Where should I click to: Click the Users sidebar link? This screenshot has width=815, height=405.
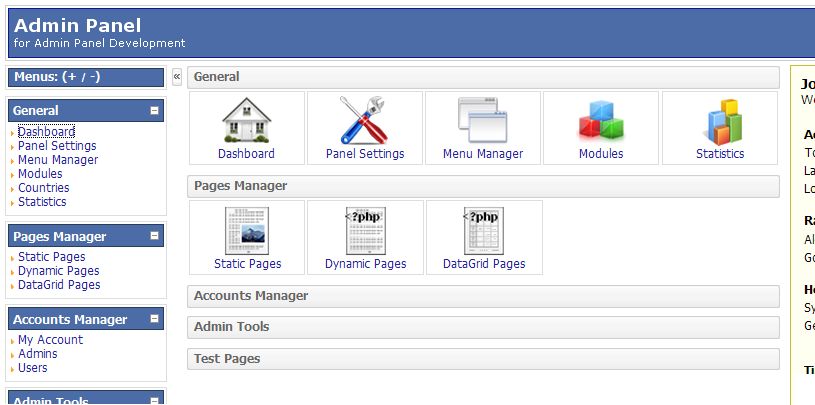tap(32, 368)
